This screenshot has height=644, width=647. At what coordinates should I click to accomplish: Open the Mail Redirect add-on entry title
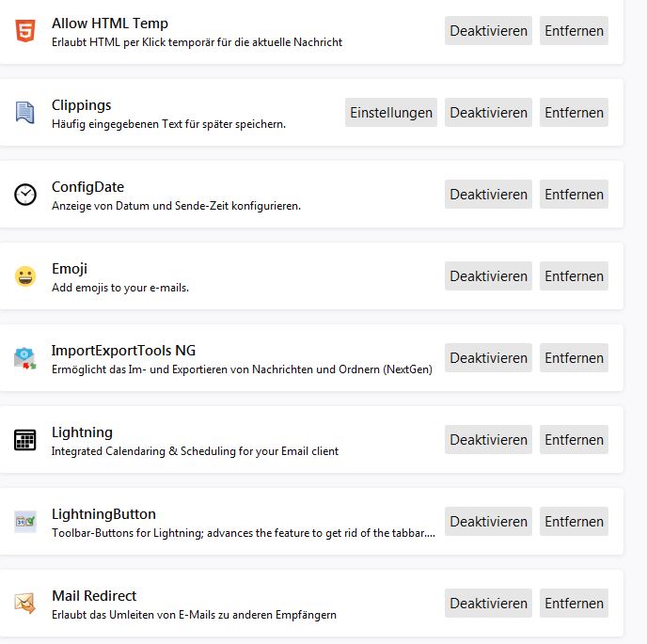click(x=94, y=596)
